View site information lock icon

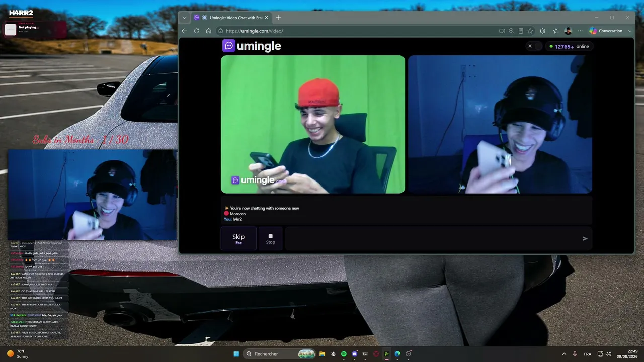pyautogui.click(x=221, y=31)
